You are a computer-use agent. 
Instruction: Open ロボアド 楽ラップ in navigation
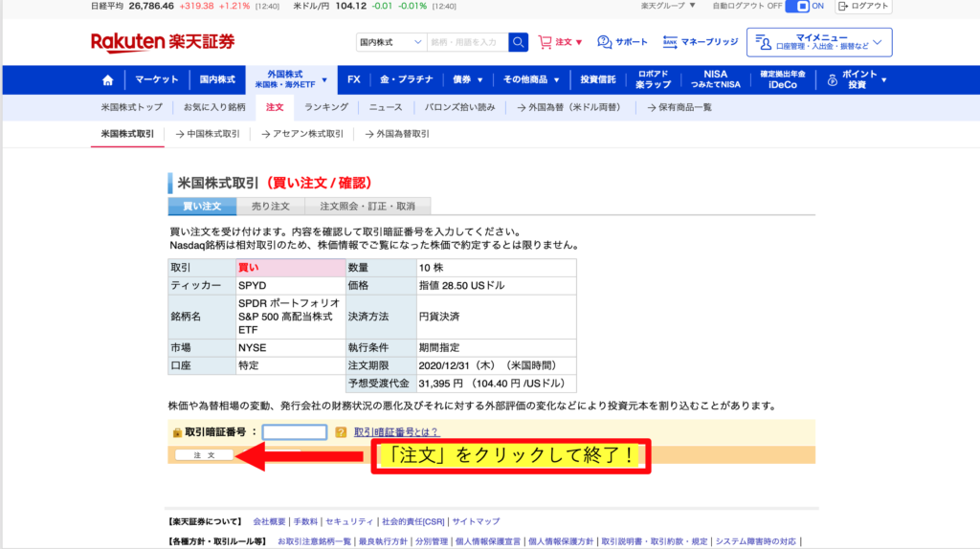coord(653,79)
